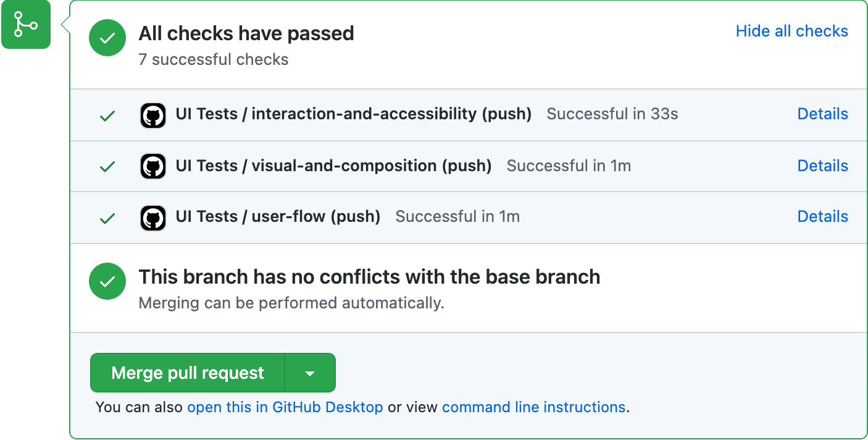868x440 pixels.
Task: Click checkmark next to visual-and-composition check
Action: click(x=107, y=167)
